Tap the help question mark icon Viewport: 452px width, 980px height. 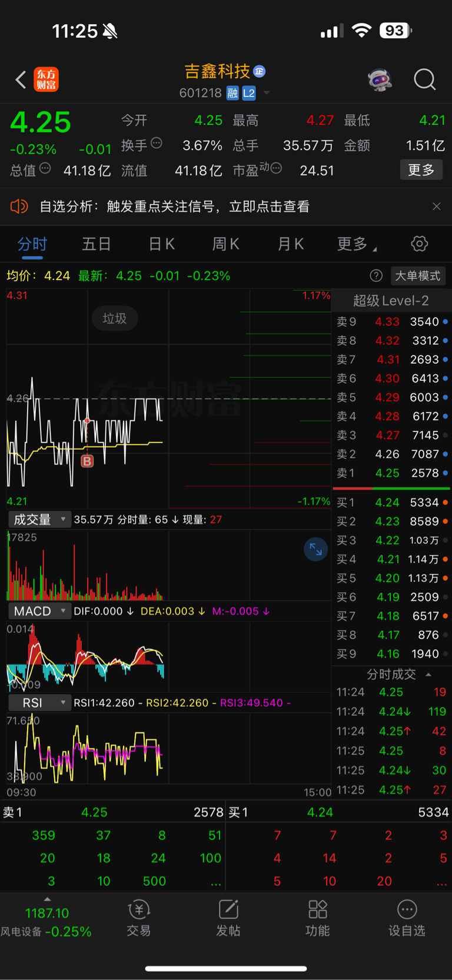(376, 275)
